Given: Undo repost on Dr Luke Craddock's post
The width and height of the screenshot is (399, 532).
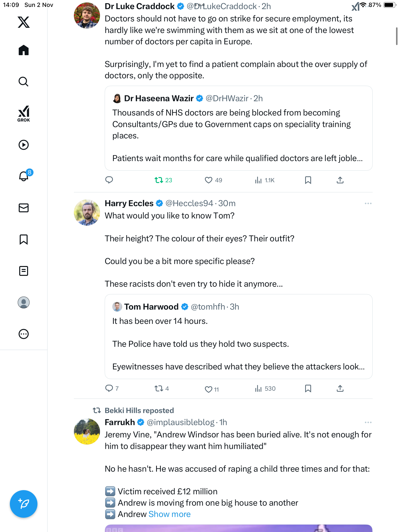Looking at the screenshot, I should [159, 180].
